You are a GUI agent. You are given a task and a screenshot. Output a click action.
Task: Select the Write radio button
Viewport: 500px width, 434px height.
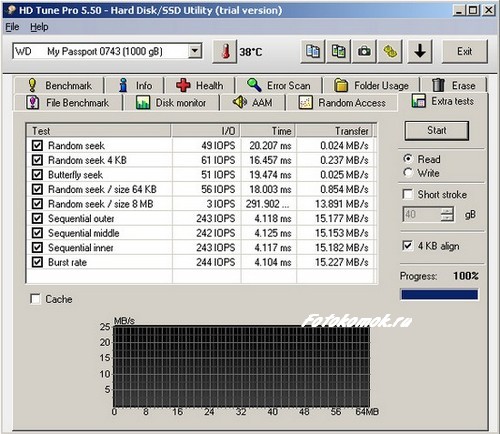[x=407, y=173]
